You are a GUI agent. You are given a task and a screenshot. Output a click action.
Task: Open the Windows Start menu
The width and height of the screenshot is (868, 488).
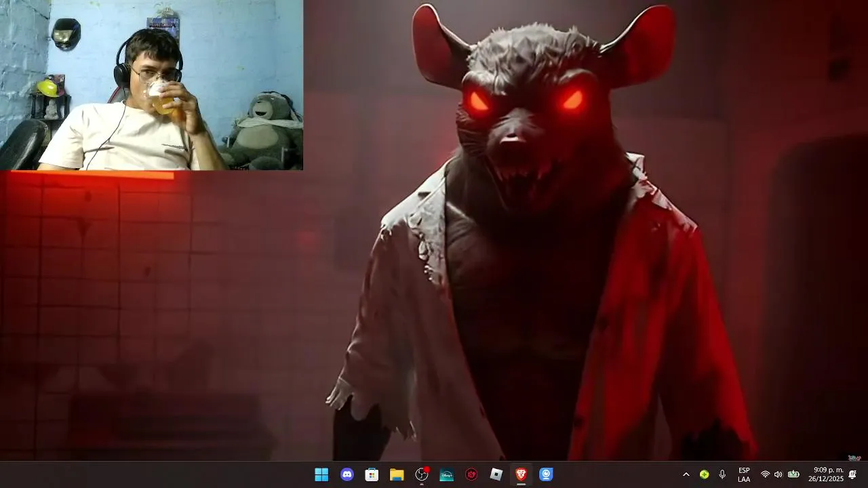tap(321, 474)
